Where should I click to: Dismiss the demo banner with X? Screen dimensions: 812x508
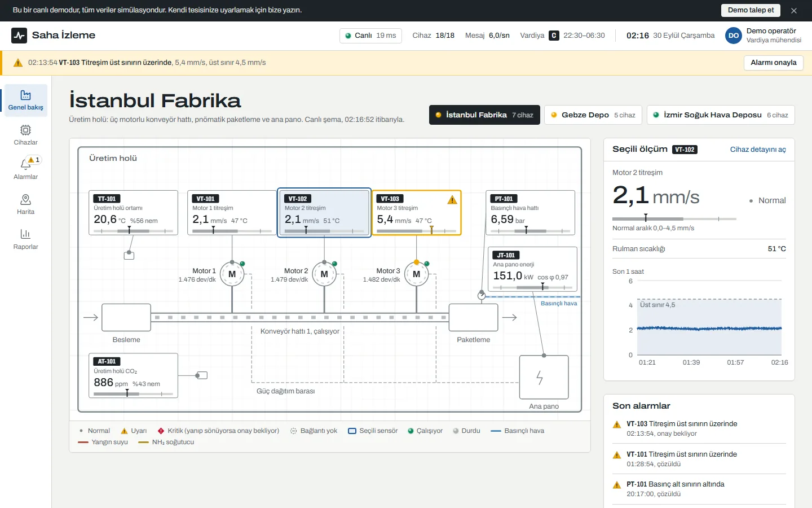794,11
